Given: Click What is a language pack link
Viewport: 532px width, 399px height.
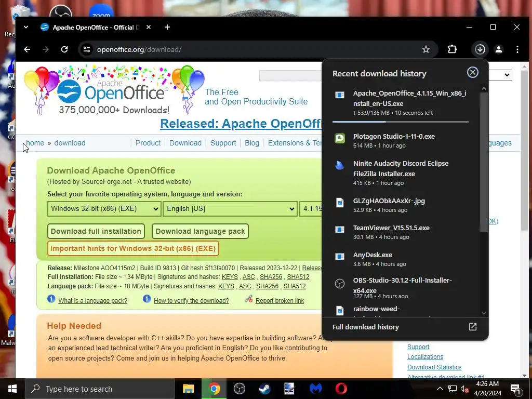Looking at the screenshot, I should point(92,301).
